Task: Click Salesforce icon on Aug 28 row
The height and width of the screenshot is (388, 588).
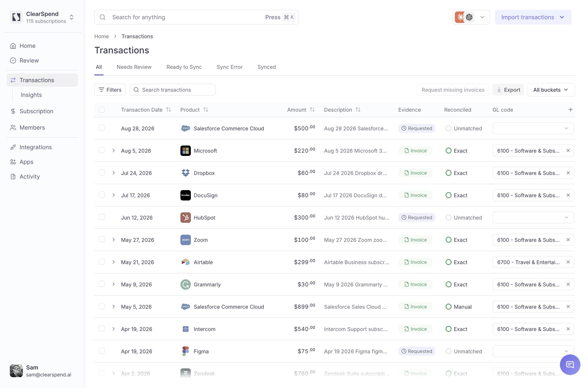Action: tap(186, 128)
